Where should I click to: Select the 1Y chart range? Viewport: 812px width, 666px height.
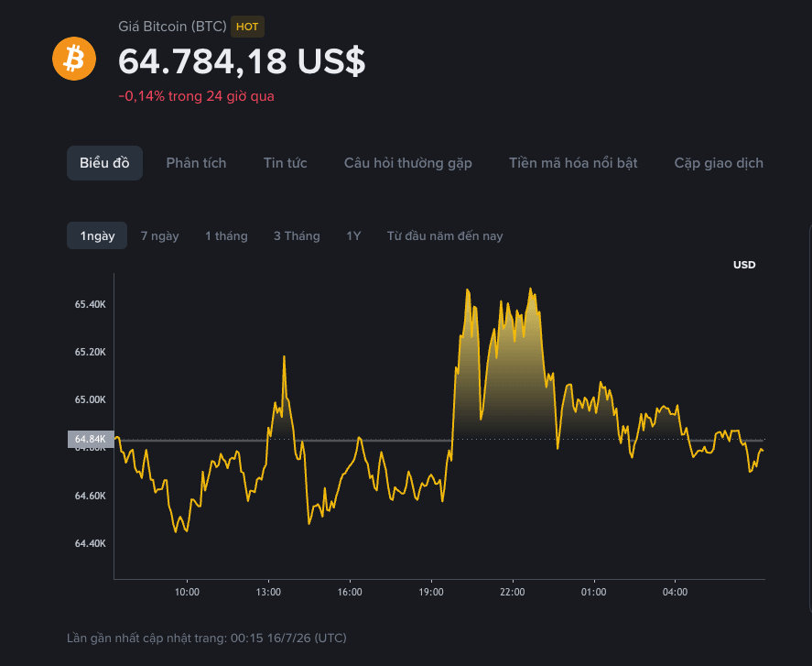[353, 235]
